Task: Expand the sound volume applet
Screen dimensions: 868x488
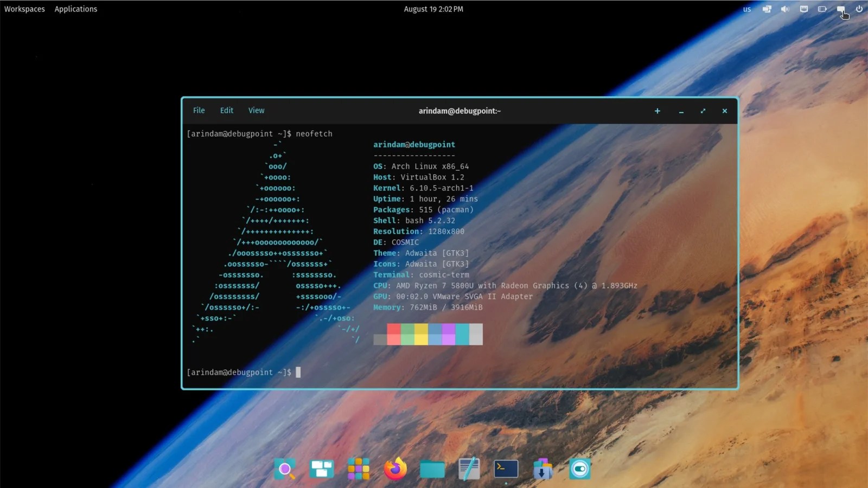Action: [785, 9]
